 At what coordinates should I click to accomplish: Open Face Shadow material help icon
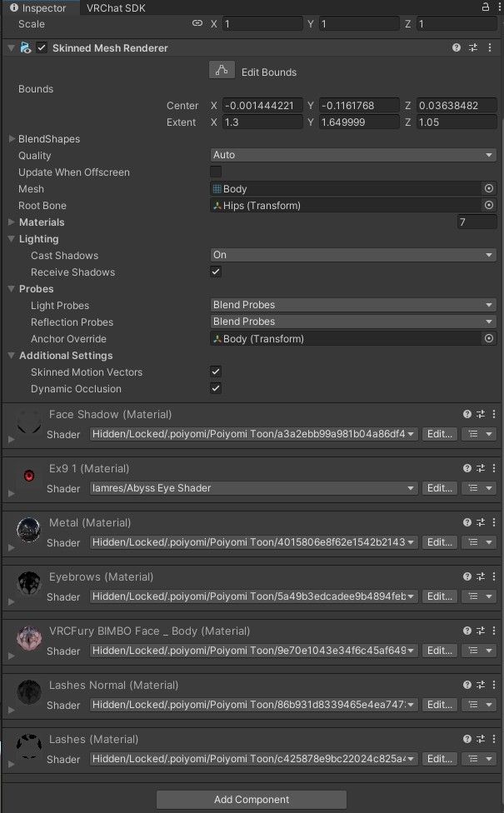[x=467, y=414]
